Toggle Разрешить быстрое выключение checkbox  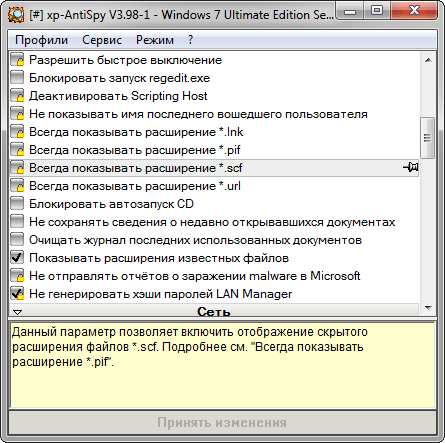click(17, 60)
